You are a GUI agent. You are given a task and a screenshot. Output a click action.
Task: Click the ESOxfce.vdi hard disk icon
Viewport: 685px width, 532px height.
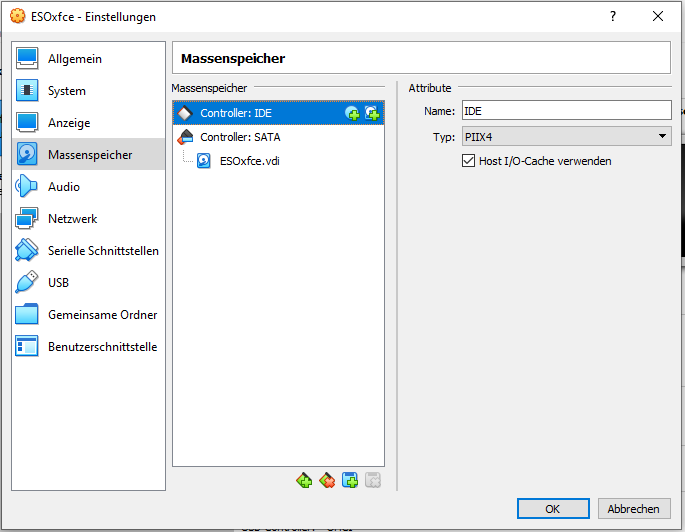tap(204, 161)
